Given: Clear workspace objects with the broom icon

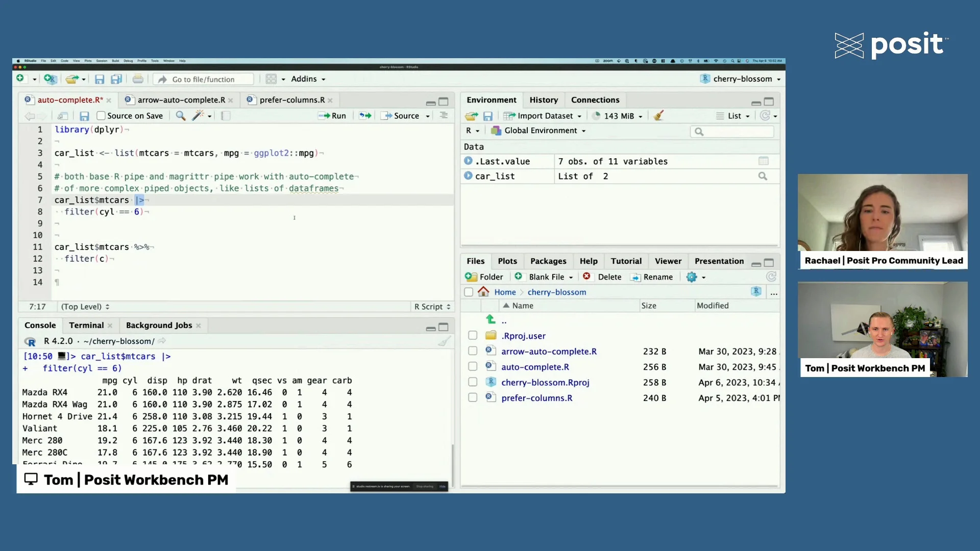Looking at the screenshot, I should 658,116.
